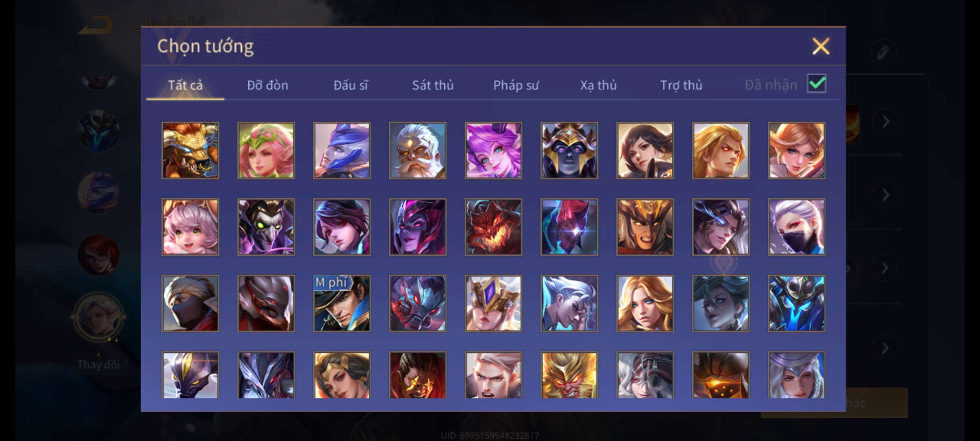Screen dimensions: 980x441
Task: Close the Chọn tướng dialog
Action: (x=821, y=46)
